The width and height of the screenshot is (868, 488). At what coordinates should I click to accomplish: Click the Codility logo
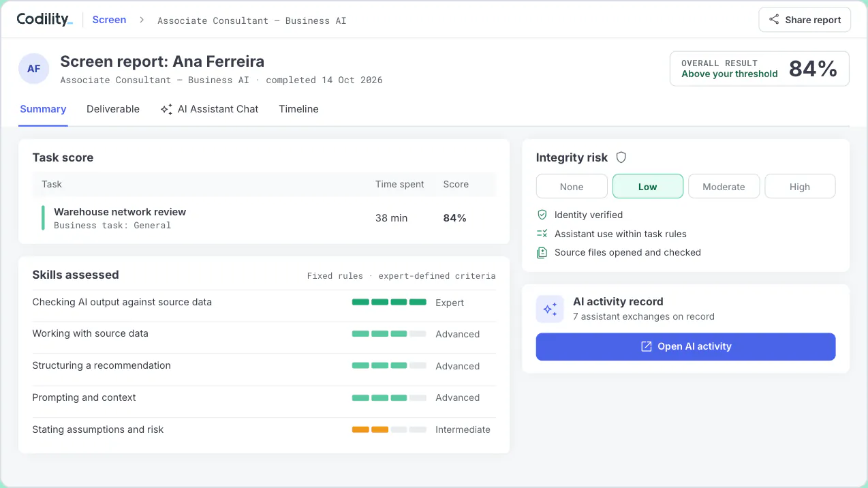[x=44, y=20]
